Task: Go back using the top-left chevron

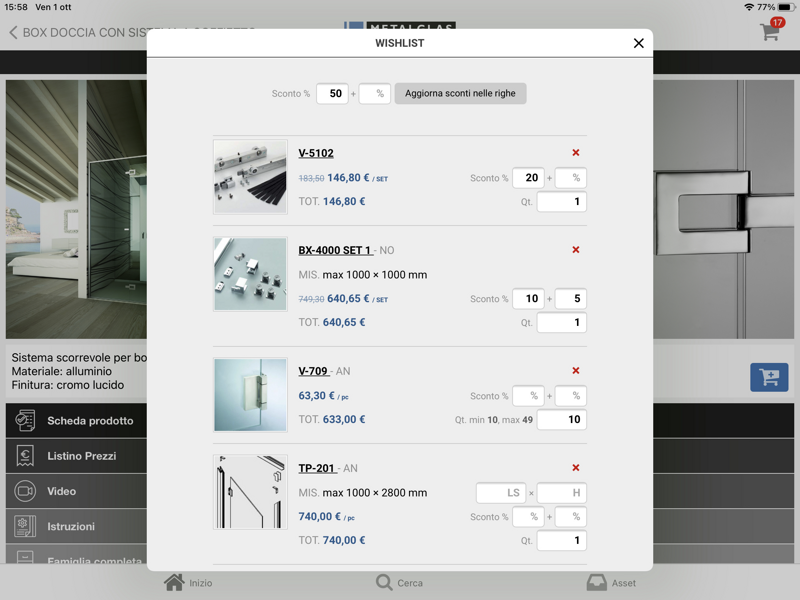Action: (x=13, y=33)
